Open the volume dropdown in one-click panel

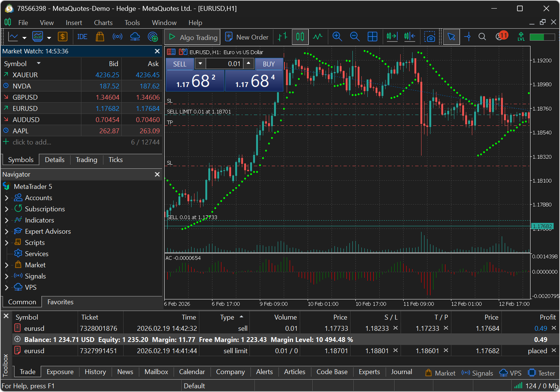200,64
